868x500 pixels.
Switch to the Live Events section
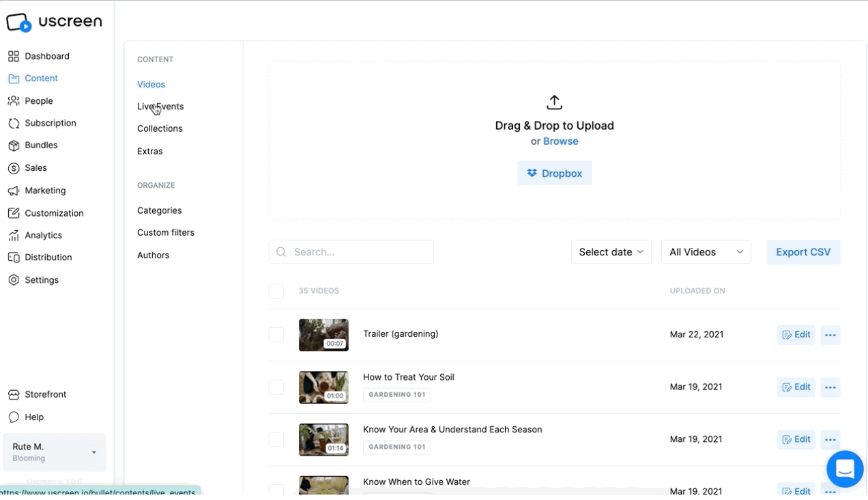click(x=160, y=106)
